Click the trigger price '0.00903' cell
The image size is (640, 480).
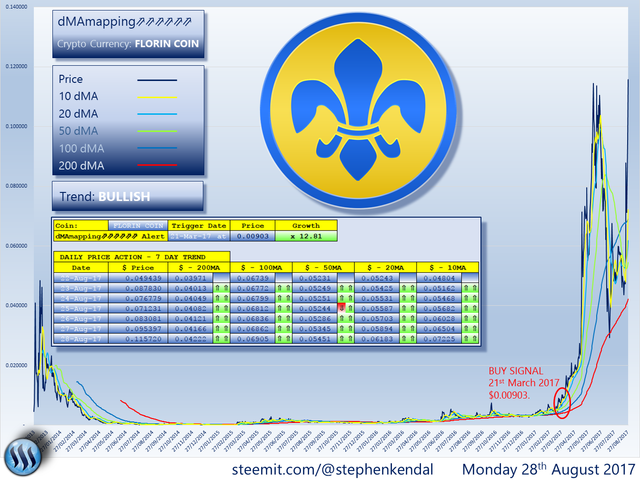(253, 236)
